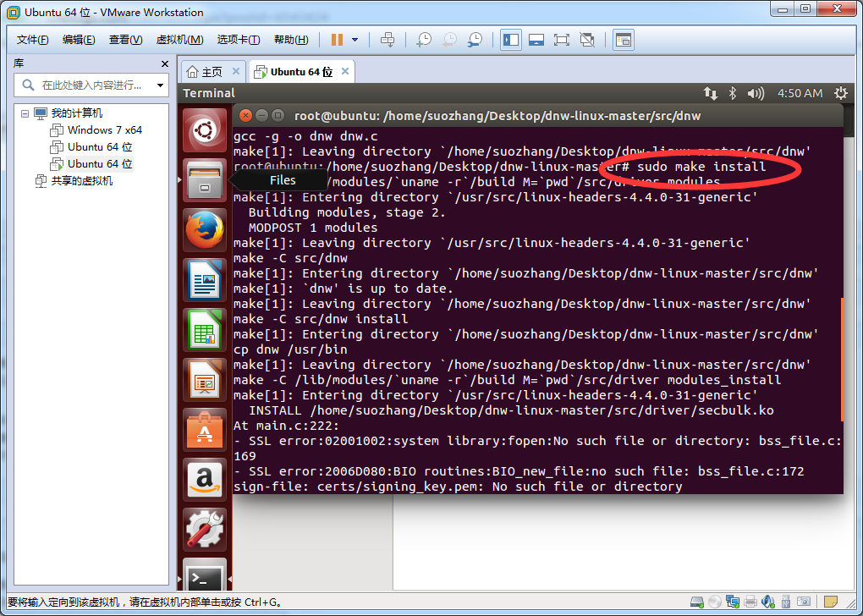Image resolution: width=863 pixels, height=616 pixels.
Task: Click the printer status bar icon
Action: pyautogui.click(x=750, y=602)
